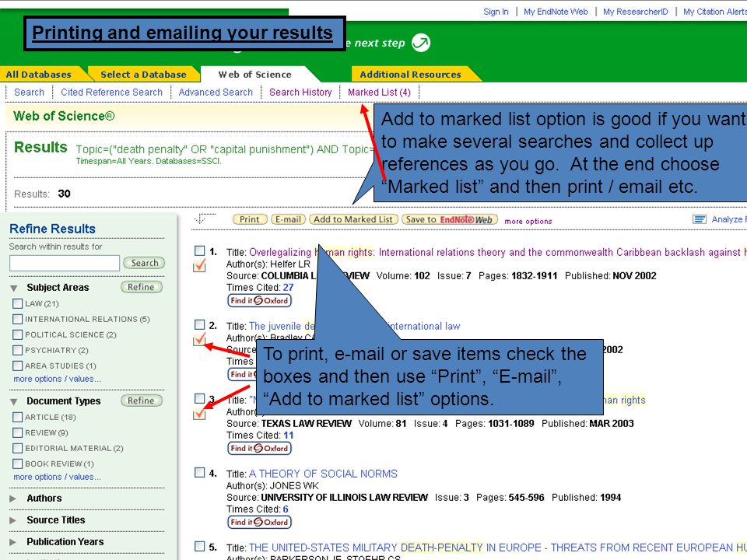Click Refine button for Subject Areas
The height and width of the screenshot is (560, 747).
coord(141,287)
